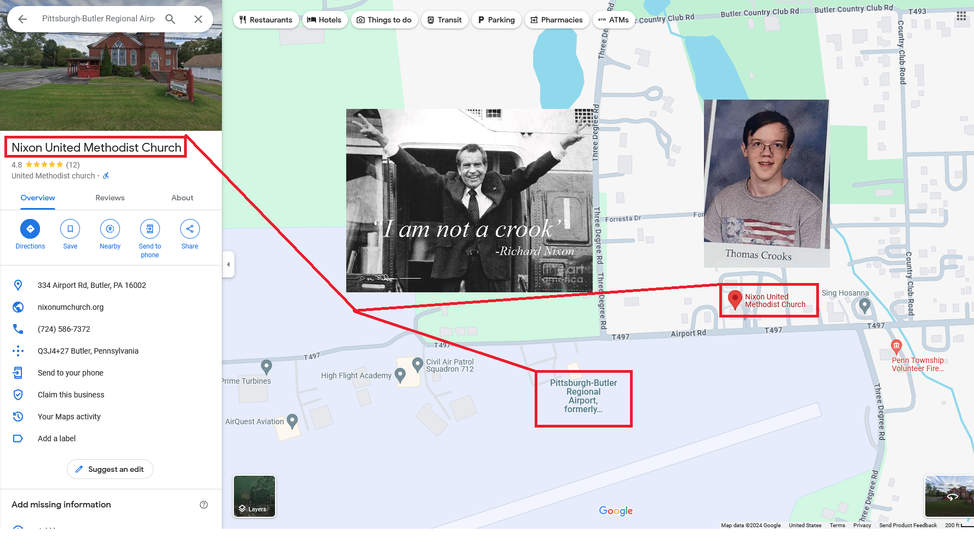Click the 4.8 star rating reviews count
The image size is (974, 560).
coord(73,165)
